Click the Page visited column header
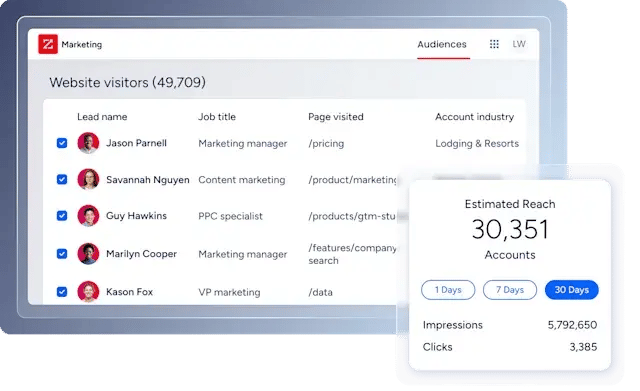This screenshot has width=640, height=391. pyautogui.click(x=336, y=117)
